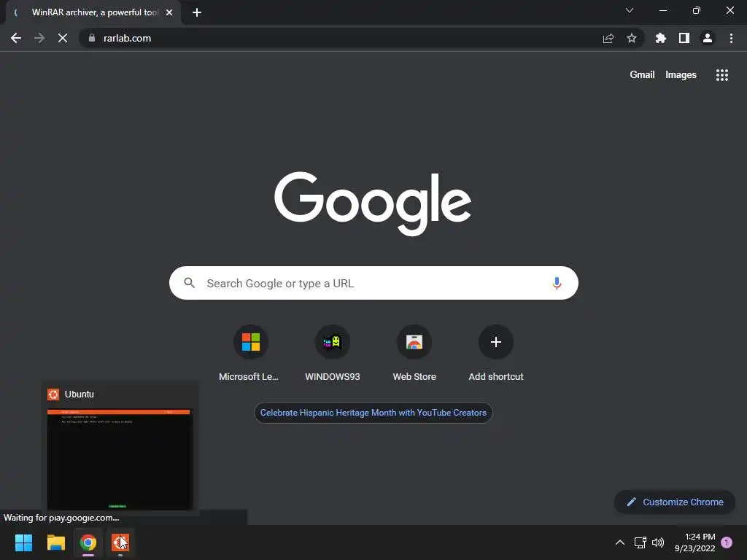
Task: Stop loading the page
Action: (63, 38)
